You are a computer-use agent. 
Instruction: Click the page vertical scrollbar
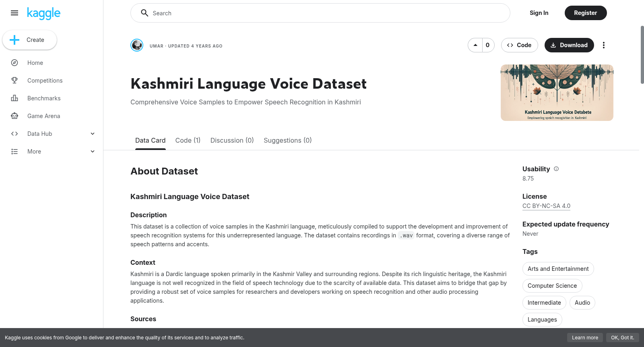point(642,55)
